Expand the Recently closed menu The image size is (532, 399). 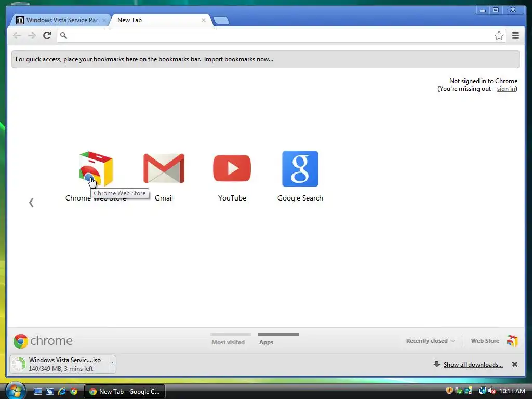[430, 341]
